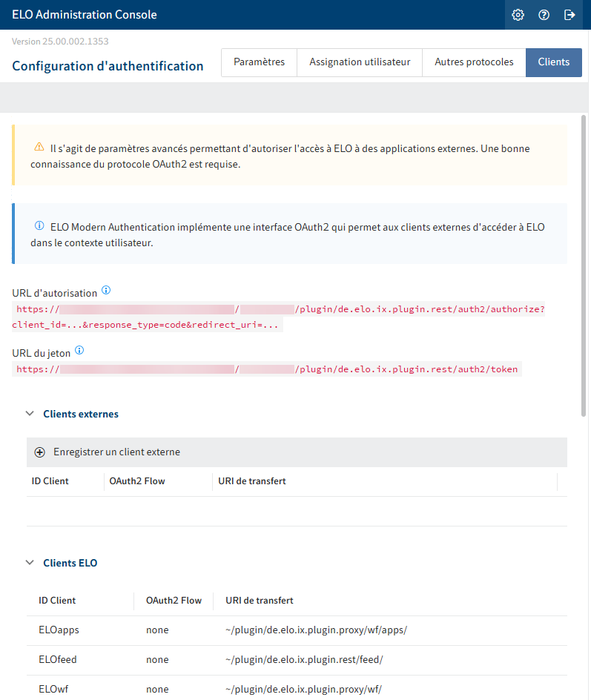Select the Autres protocoles tab
This screenshot has width=591, height=700.
[x=474, y=62]
